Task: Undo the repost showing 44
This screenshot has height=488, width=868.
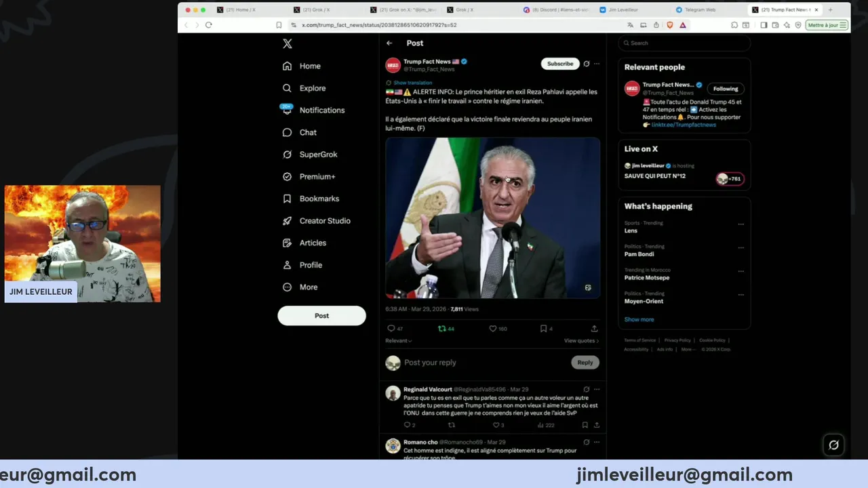Action: tap(446, 329)
